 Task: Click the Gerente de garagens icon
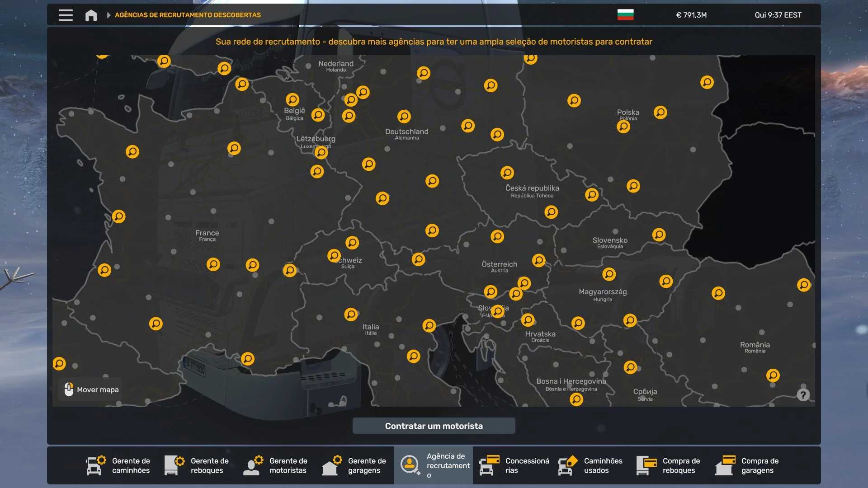[332, 465]
